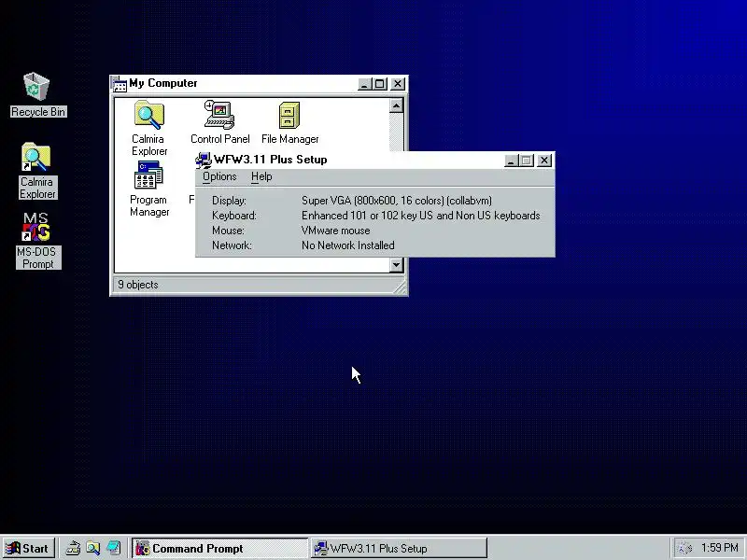The height and width of the screenshot is (560, 747).
Task: Open the Help menu in Setup
Action: pos(261,176)
